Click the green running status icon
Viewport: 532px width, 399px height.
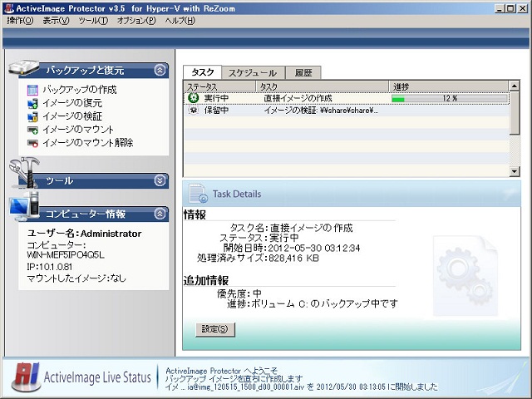point(194,98)
